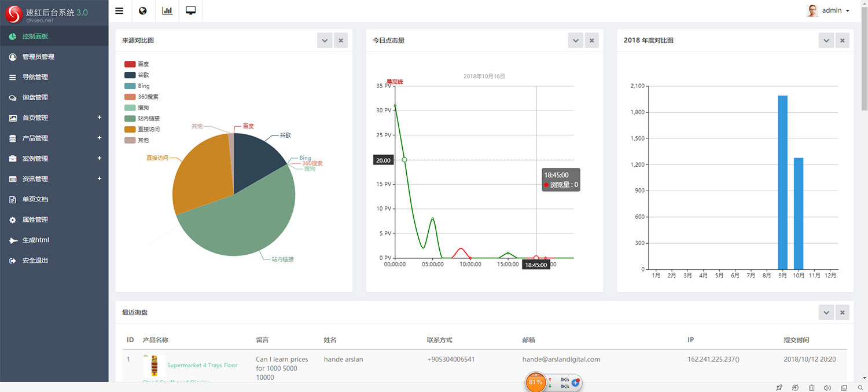Collapse the 来源对比图 panel with chevron
868x392 pixels.
325,41
